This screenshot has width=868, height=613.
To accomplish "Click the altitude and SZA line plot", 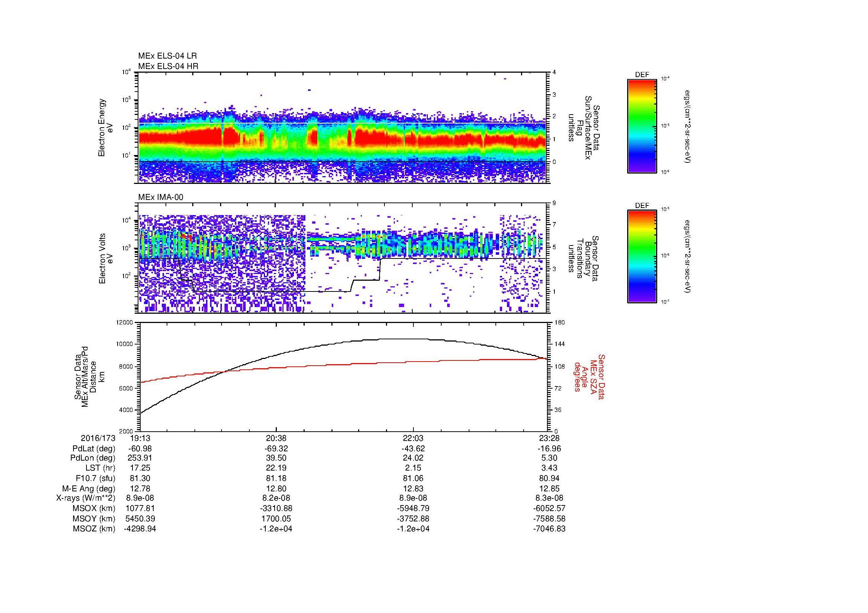I will (x=344, y=377).
